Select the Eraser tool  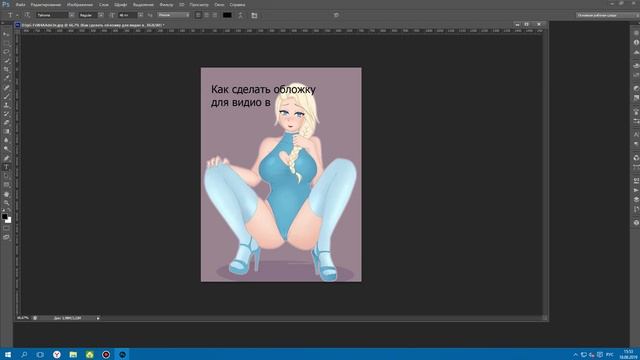6,122
